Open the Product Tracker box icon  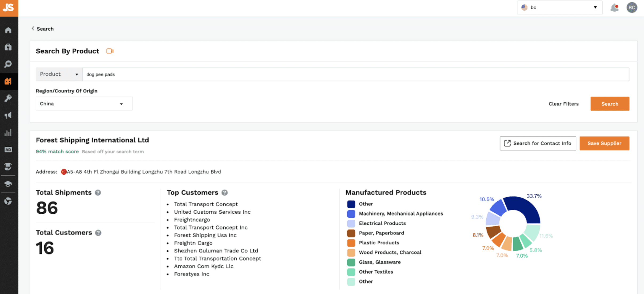[8, 47]
